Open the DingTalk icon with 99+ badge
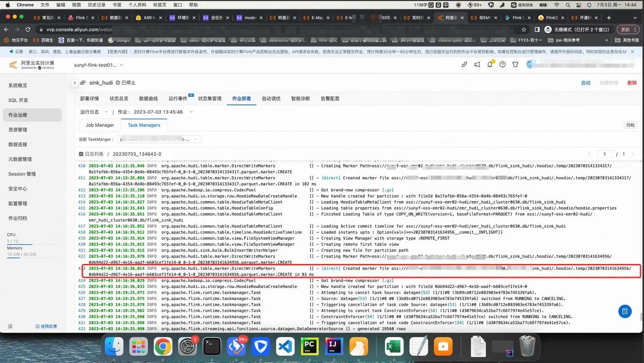The image size is (644, 363). point(236,346)
